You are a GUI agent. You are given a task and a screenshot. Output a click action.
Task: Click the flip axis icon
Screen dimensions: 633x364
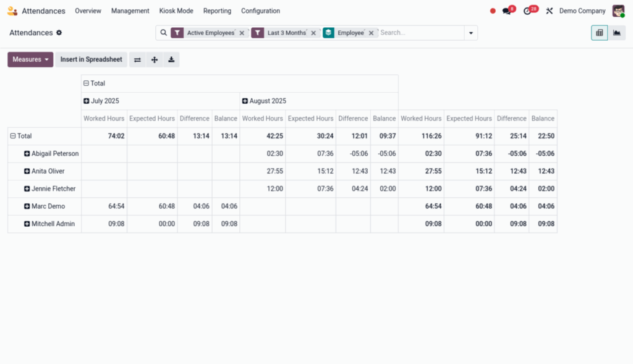click(x=137, y=60)
